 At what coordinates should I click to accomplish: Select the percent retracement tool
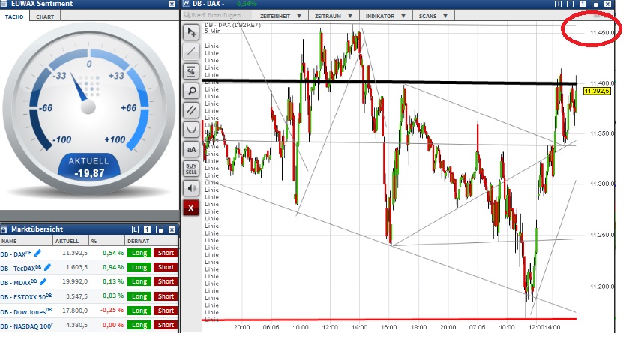pos(191,71)
